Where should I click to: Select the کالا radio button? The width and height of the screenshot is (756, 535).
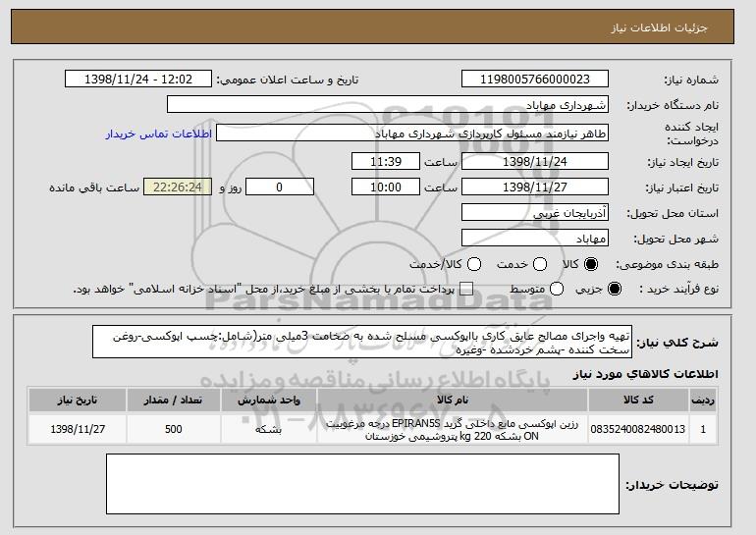591,264
